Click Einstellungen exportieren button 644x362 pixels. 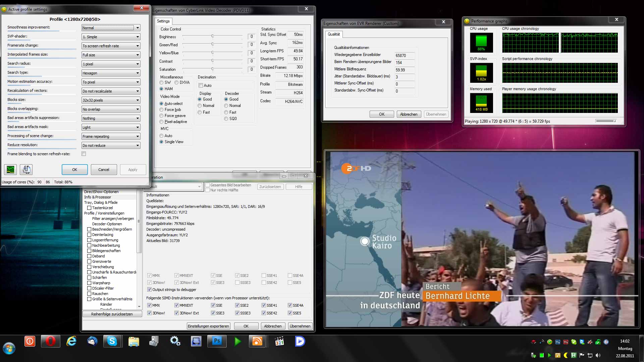click(208, 326)
